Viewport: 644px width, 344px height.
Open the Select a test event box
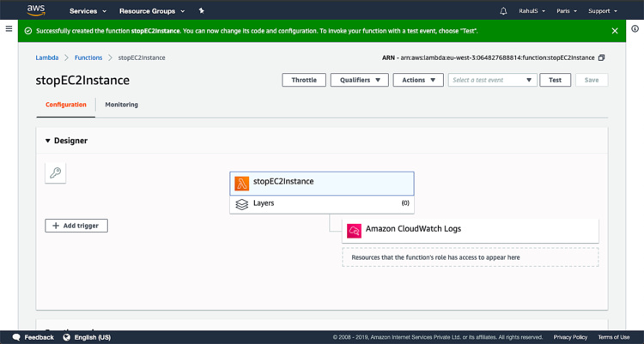pos(492,80)
